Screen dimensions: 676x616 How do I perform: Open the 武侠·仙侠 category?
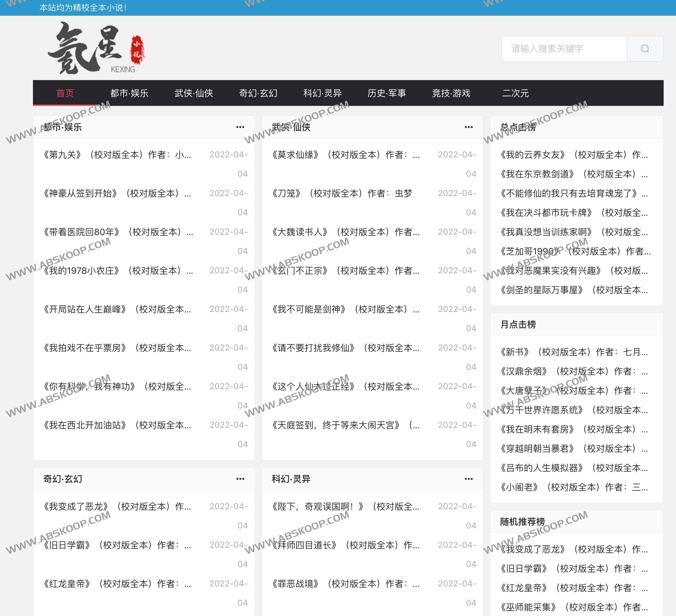click(x=194, y=93)
